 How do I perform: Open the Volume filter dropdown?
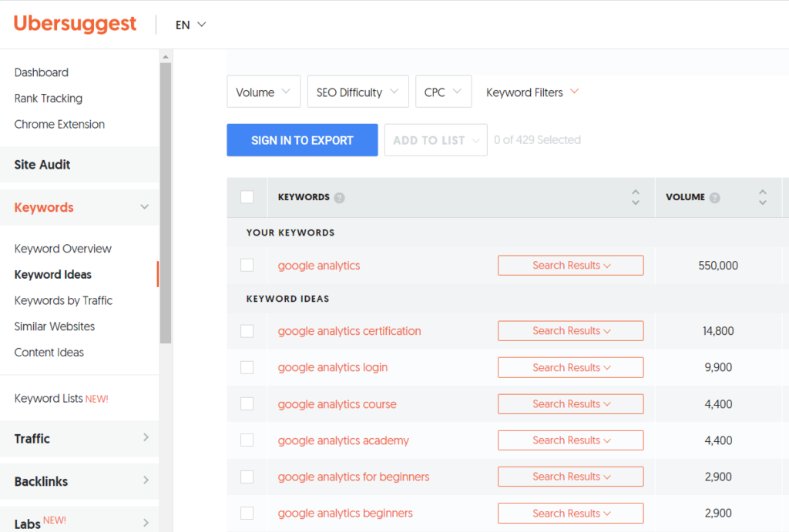click(264, 92)
